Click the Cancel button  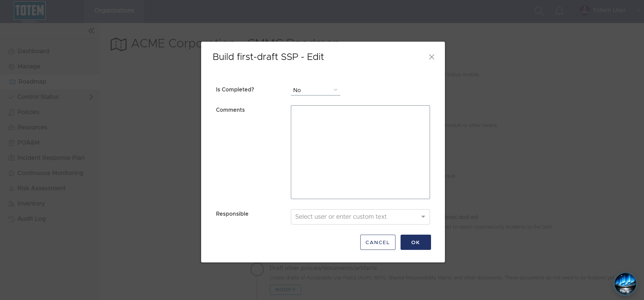point(378,242)
